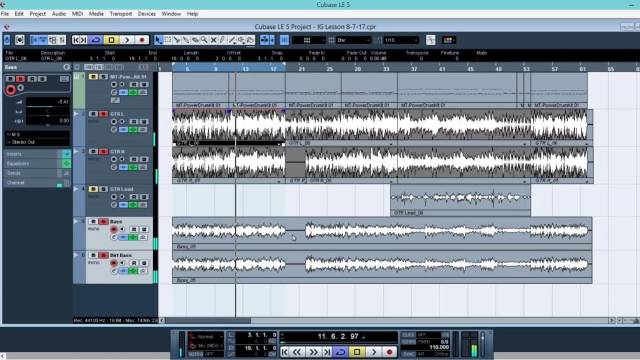Expand the Bass track arrow
This screenshot has height=360, width=640.
[76, 221]
